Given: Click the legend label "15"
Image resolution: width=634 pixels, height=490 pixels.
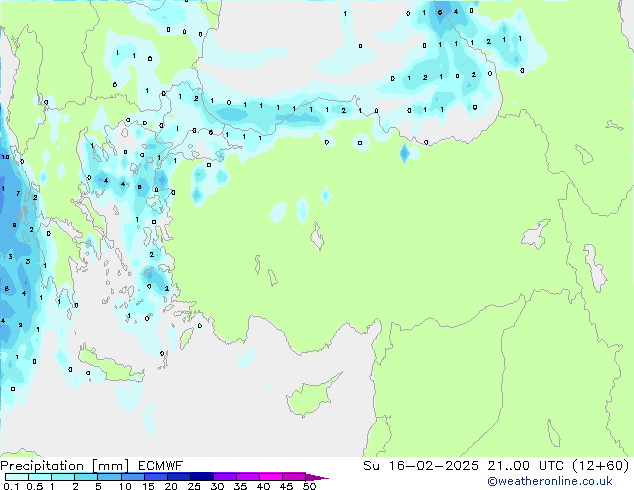Looking at the screenshot, I should pos(148,486).
